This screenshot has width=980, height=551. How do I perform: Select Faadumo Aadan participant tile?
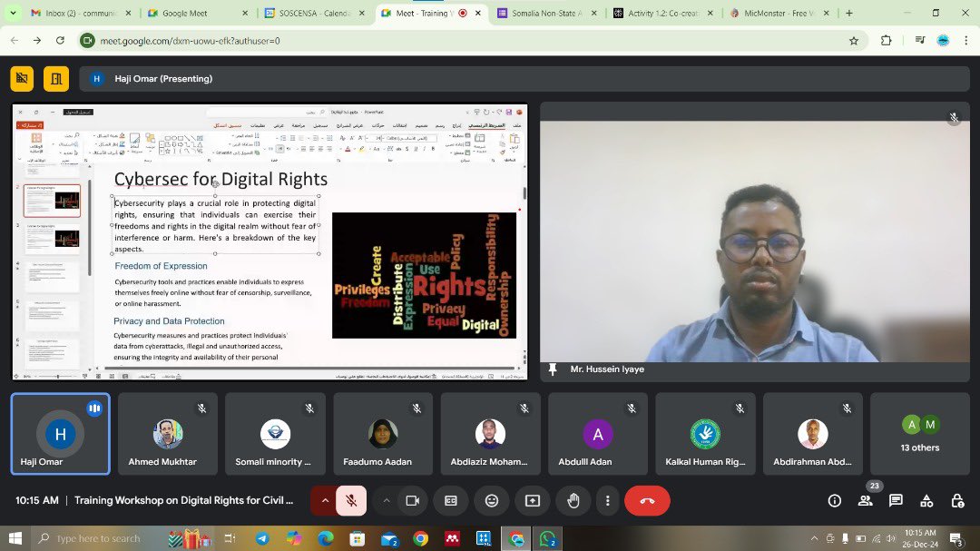(383, 433)
